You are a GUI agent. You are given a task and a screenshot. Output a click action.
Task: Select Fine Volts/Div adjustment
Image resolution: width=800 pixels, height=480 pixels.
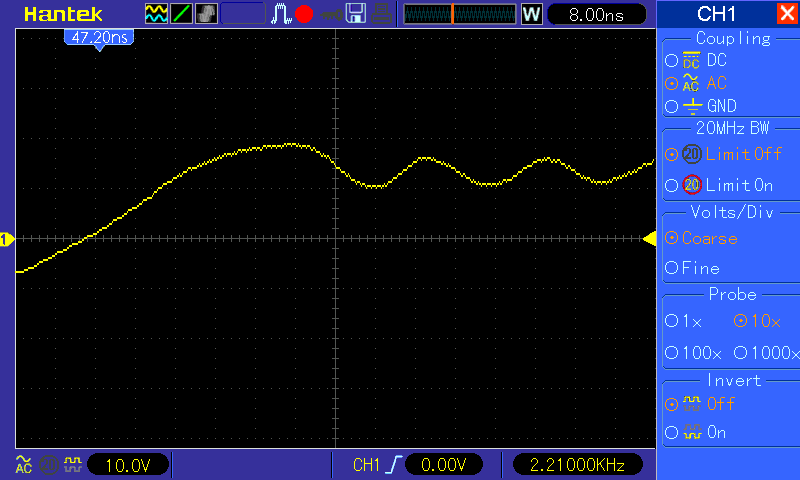coord(671,267)
